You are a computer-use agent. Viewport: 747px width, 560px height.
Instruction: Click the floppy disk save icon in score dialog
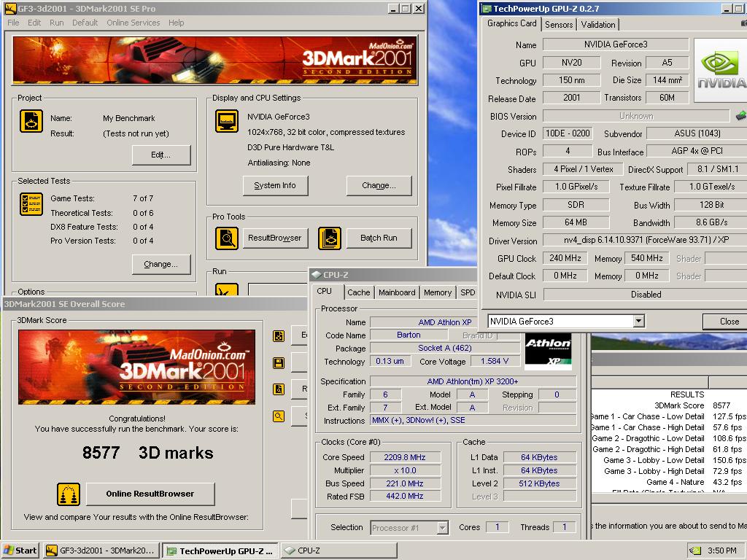tap(279, 363)
